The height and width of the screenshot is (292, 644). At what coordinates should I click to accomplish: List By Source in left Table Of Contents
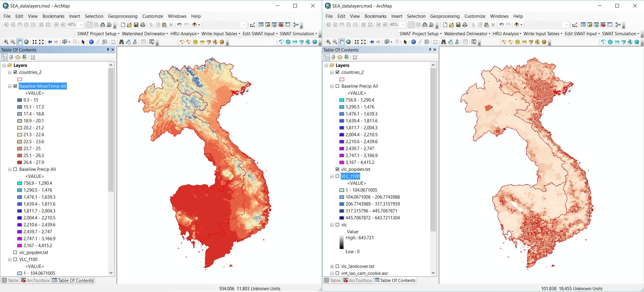pyautogui.click(x=11, y=57)
